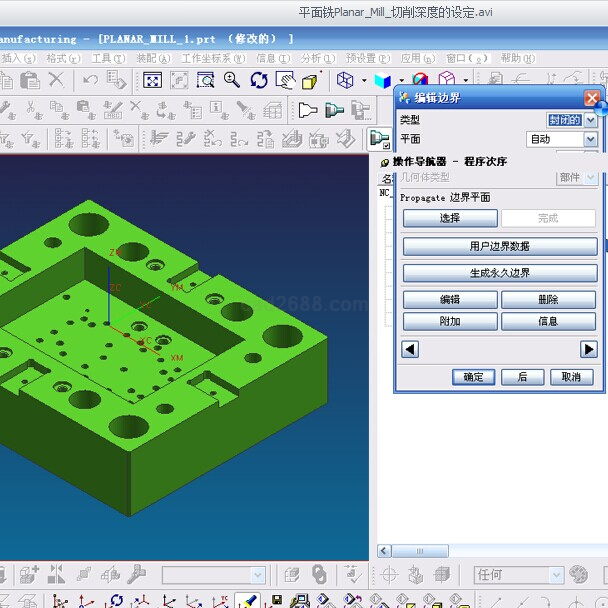
Task: Click the Pan hand tool
Action: 285,81
